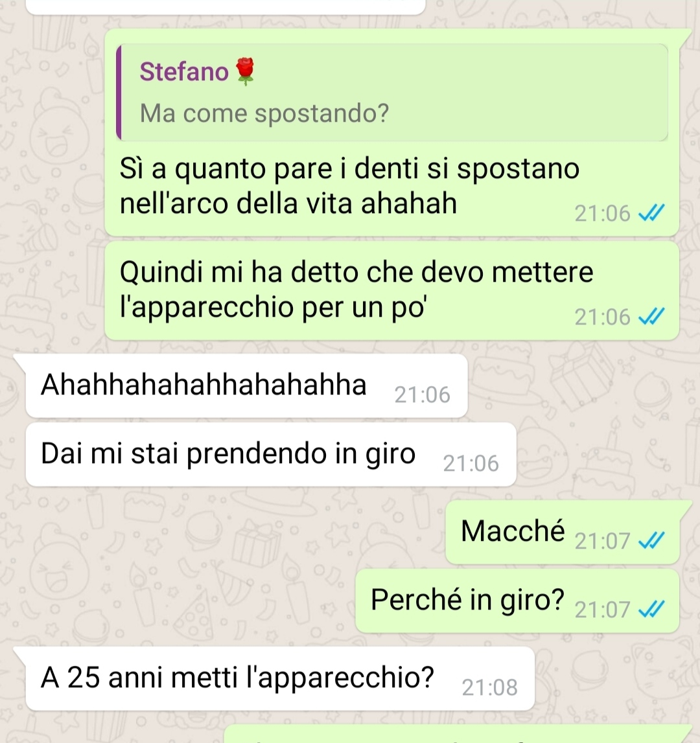Select message 'Sì a quanto pare i denti'
700x743 pixels.
[x=391, y=132]
